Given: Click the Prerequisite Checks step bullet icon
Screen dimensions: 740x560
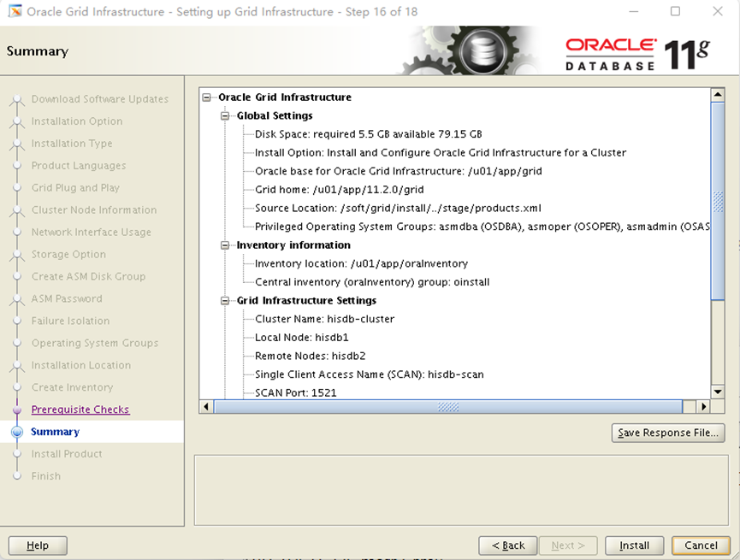Looking at the screenshot, I should [x=17, y=410].
